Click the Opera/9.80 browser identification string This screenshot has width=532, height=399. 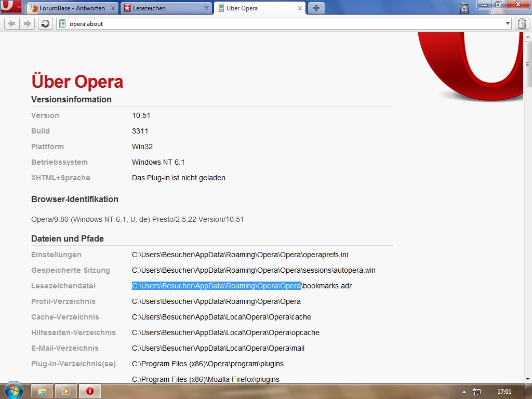(137, 219)
